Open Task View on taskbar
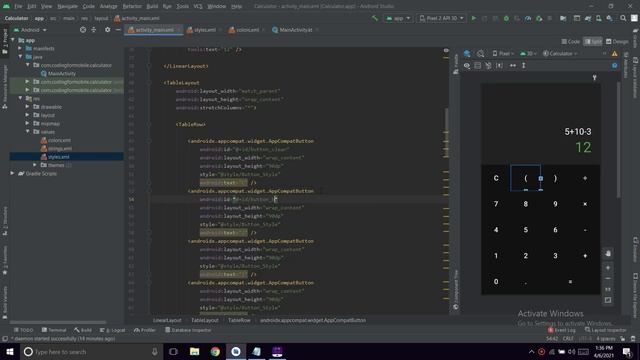 point(173,351)
